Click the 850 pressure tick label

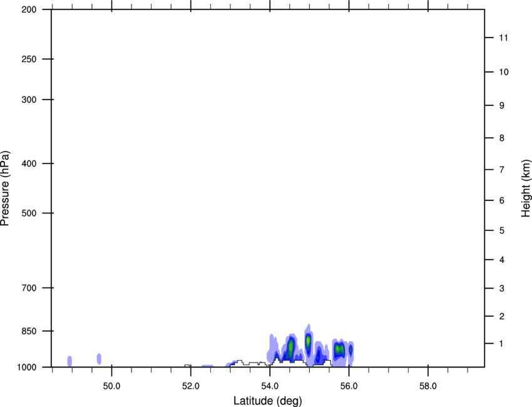[28, 331]
